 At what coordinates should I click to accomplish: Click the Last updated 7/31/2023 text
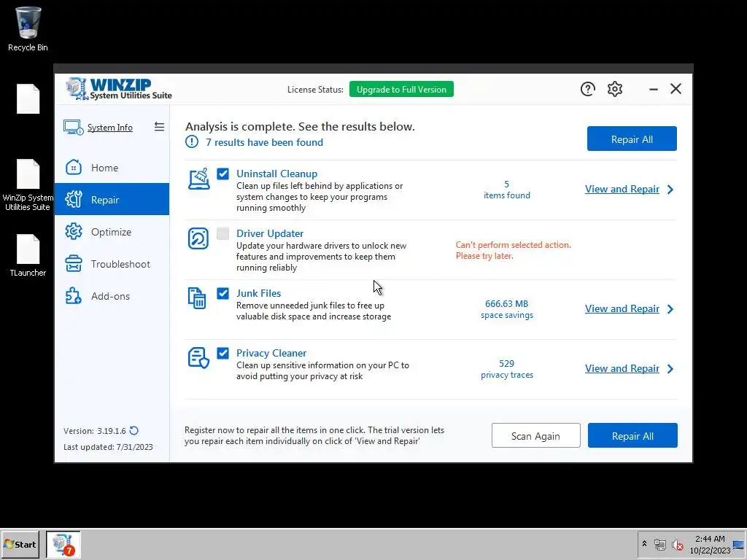108,447
